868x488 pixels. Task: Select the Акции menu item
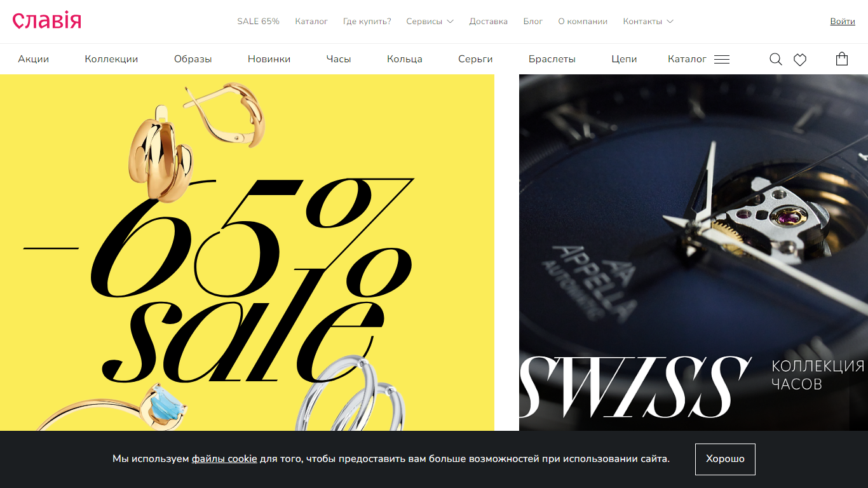[33, 59]
